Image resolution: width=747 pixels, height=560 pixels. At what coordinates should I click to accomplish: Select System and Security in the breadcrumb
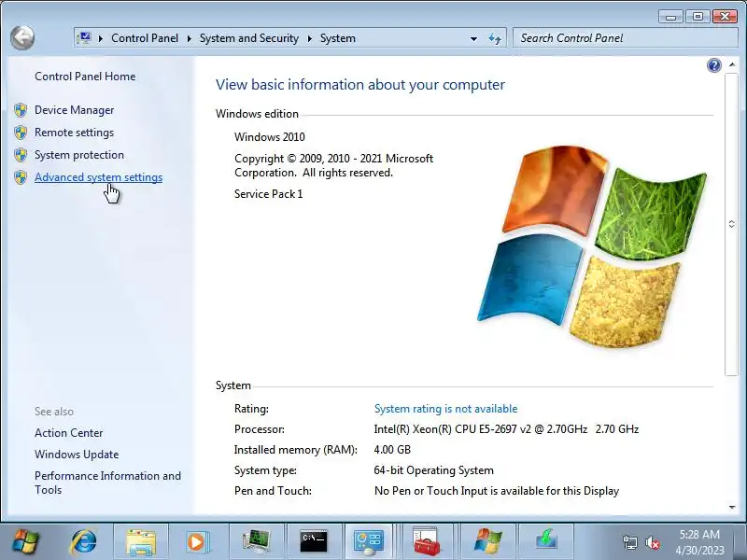click(x=248, y=38)
